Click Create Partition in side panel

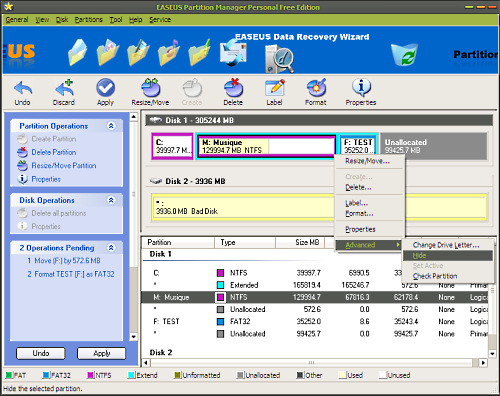tap(54, 139)
